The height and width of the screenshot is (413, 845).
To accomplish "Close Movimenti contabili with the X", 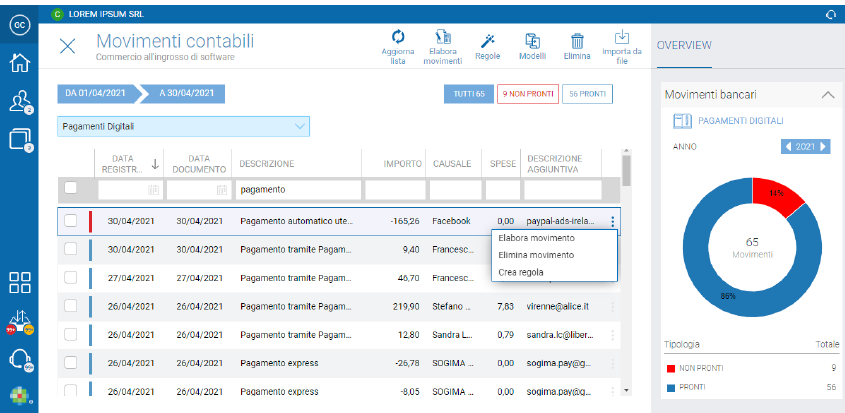I will [x=67, y=46].
